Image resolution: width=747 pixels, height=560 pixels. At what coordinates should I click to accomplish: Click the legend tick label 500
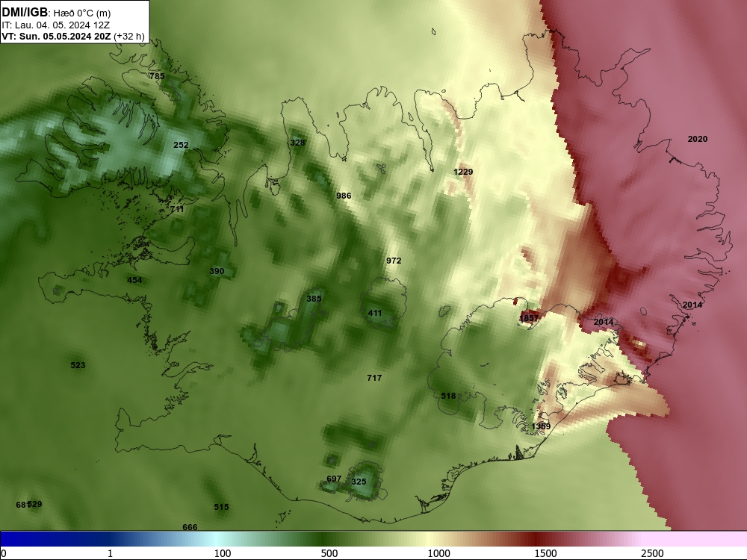pos(329,553)
